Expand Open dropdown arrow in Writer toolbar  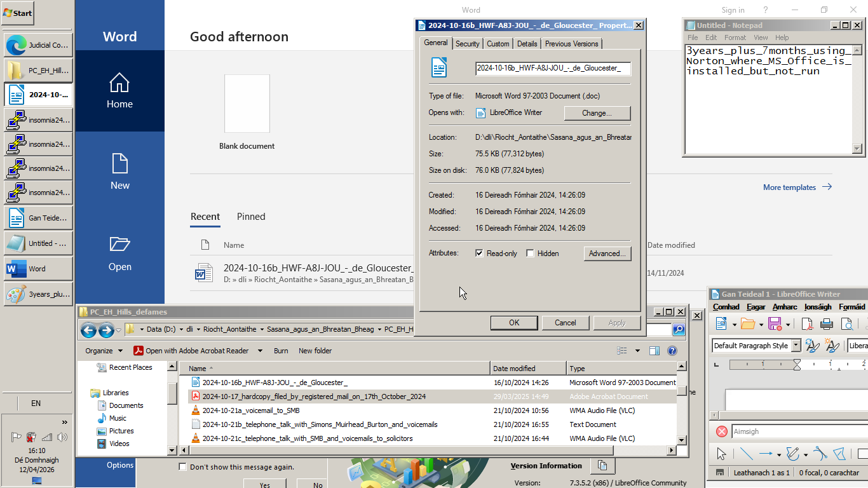(761, 325)
